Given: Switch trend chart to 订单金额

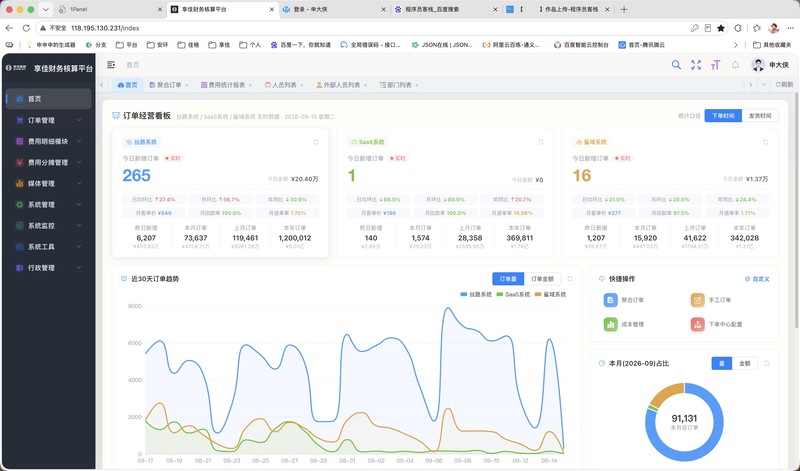Looking at the screenshot, I should pos(542,279).
